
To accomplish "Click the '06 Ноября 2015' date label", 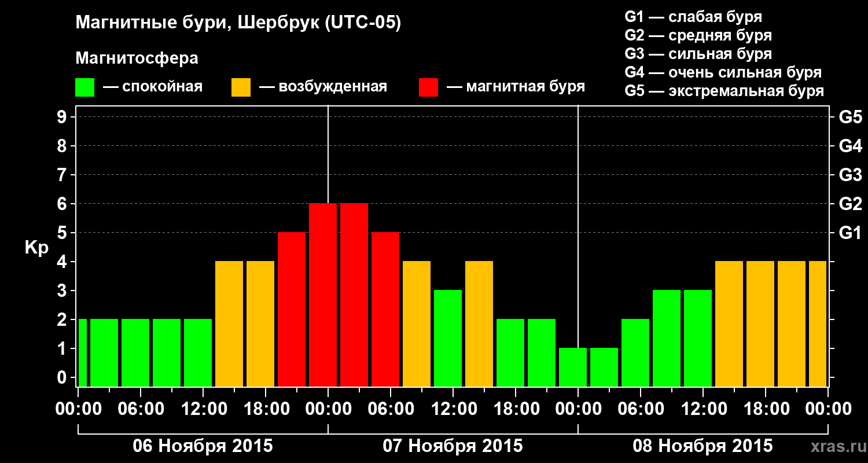I will tap(203, 446).
